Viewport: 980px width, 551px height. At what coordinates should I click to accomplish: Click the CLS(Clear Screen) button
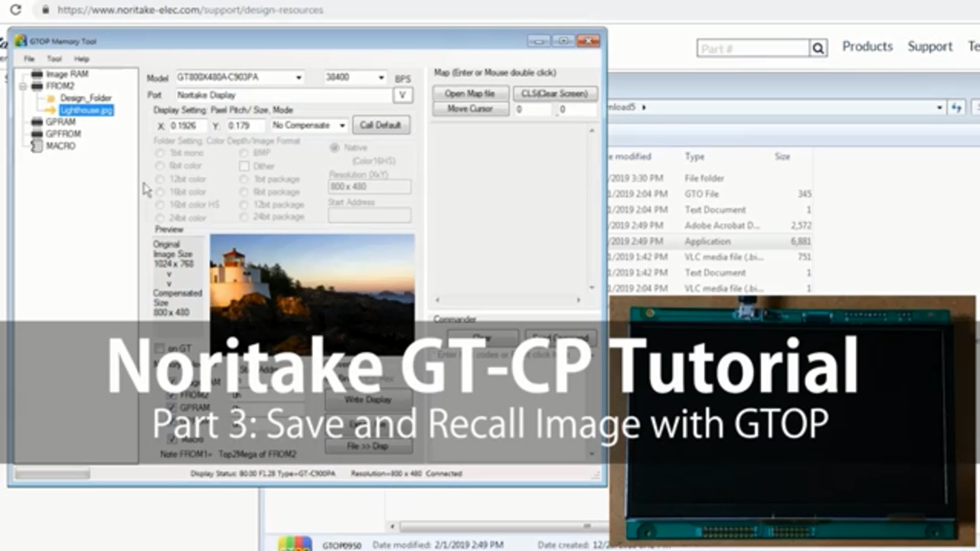[555, 93]
